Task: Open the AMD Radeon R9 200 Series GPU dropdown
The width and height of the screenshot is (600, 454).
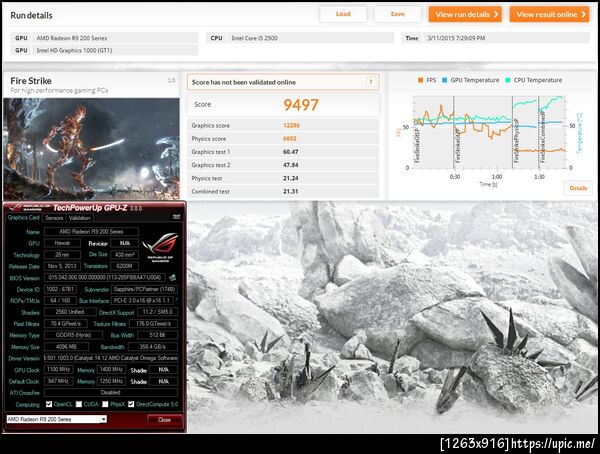Action: pos(57,419)
